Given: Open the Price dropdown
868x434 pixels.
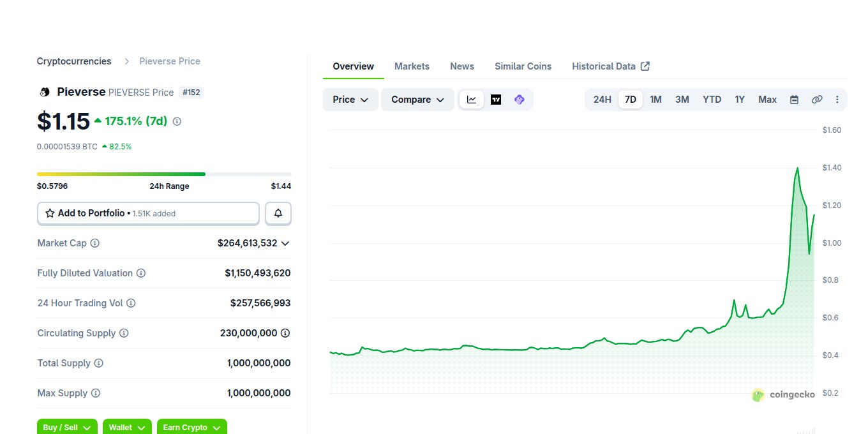Looking at the screenshot, I should coord(351,100).
